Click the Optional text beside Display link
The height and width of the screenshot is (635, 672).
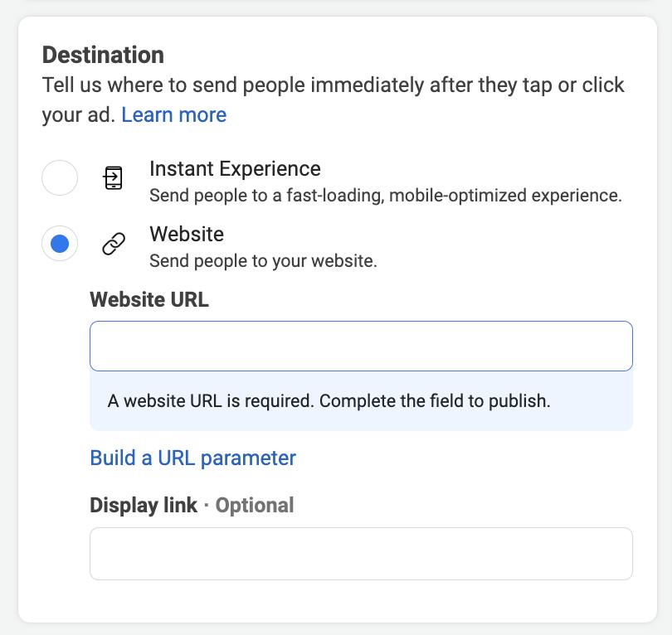point(255,505)
